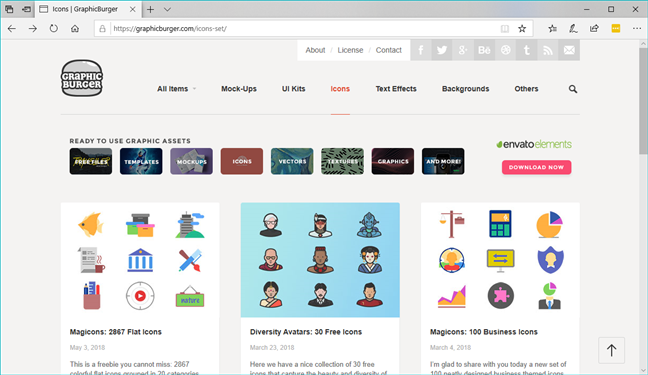This screenshot has width=648, height=375.
Task: Open the diversity avatars preview image
Action: click(x=320, y=260)
